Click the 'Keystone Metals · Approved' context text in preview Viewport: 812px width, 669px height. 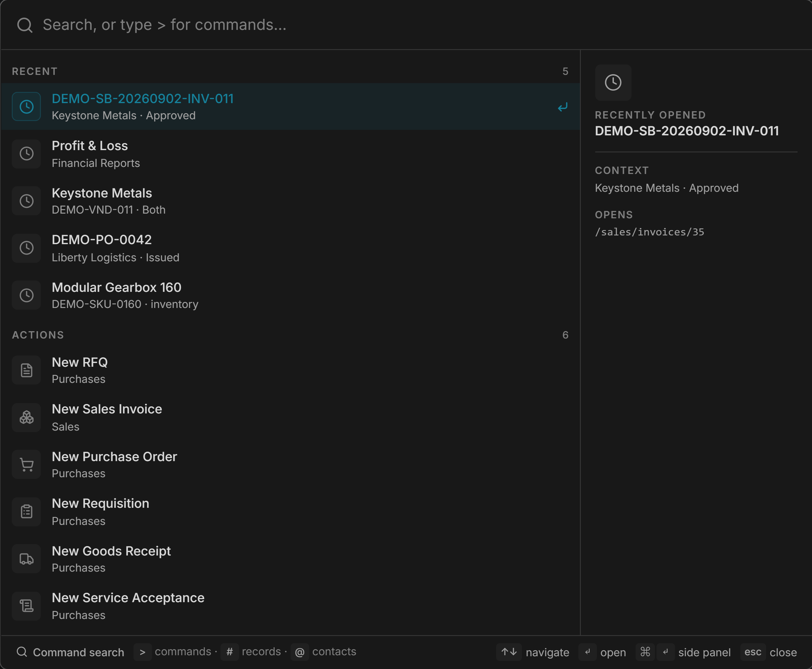(667, 188)
